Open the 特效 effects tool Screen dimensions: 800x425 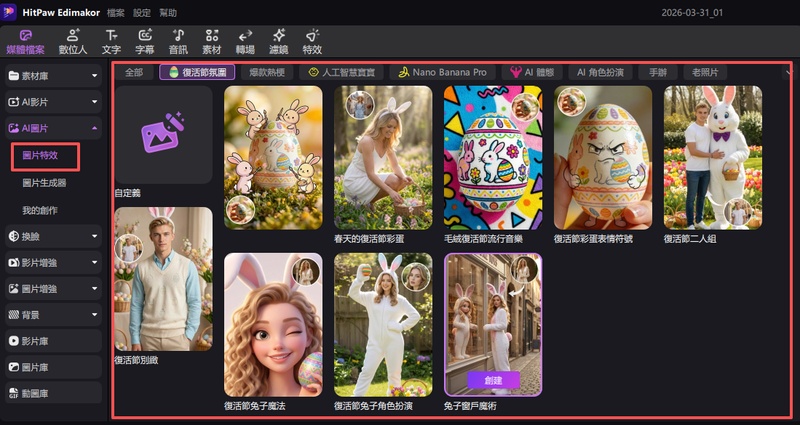[x=312, y=42]
